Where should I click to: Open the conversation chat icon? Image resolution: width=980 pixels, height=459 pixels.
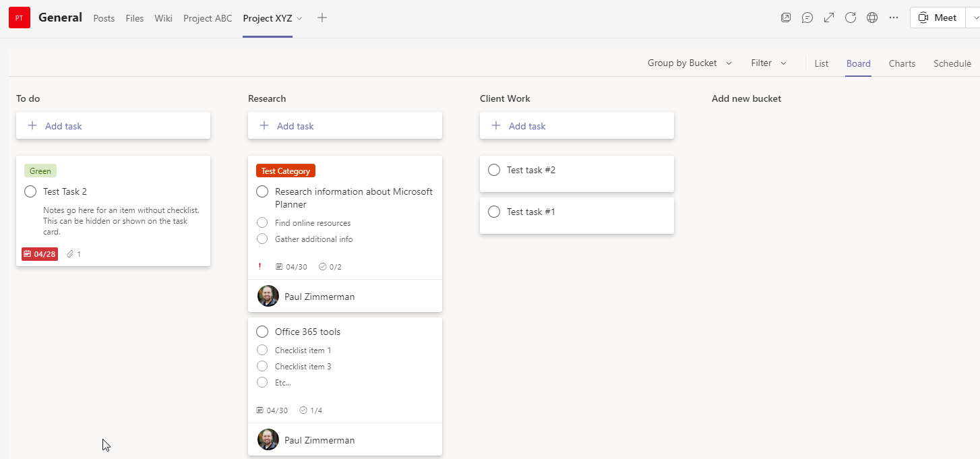pyautogui.click(x=807, y=18)
